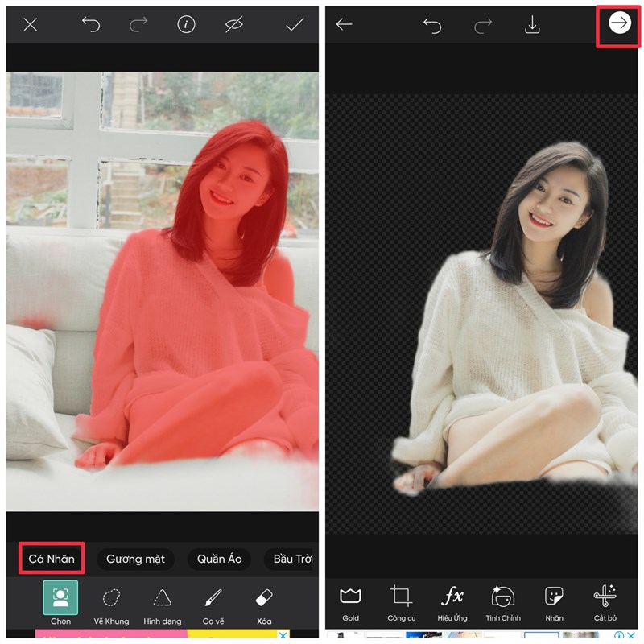Close the ad banner in left screen
Image resolution: width=644 pixels, height=644 pixels.
[283, 634]
